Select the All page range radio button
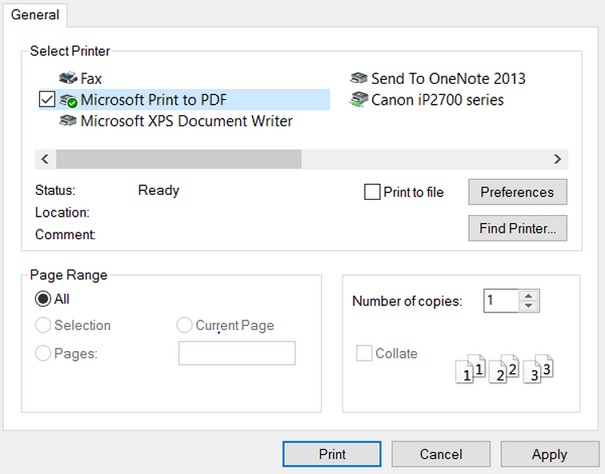 point(43,299)
